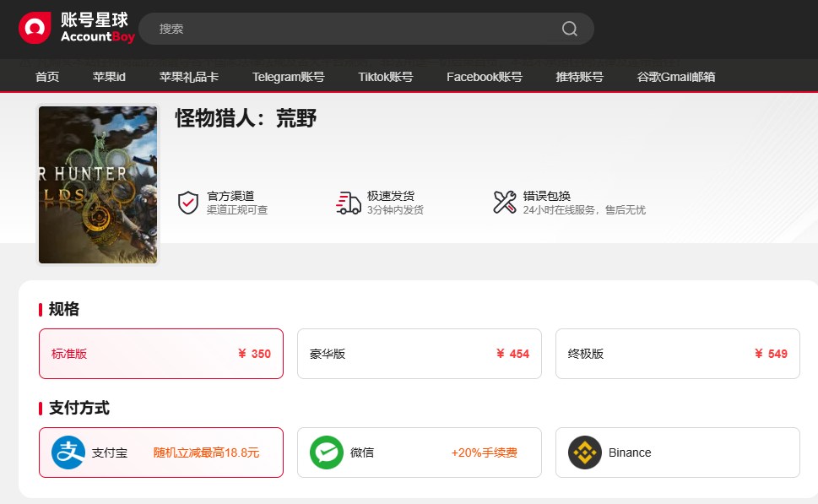Viewport: 818px width, 504px height.
Task: Click the AccountBoy red logo icon
Action: pos(35,28)
